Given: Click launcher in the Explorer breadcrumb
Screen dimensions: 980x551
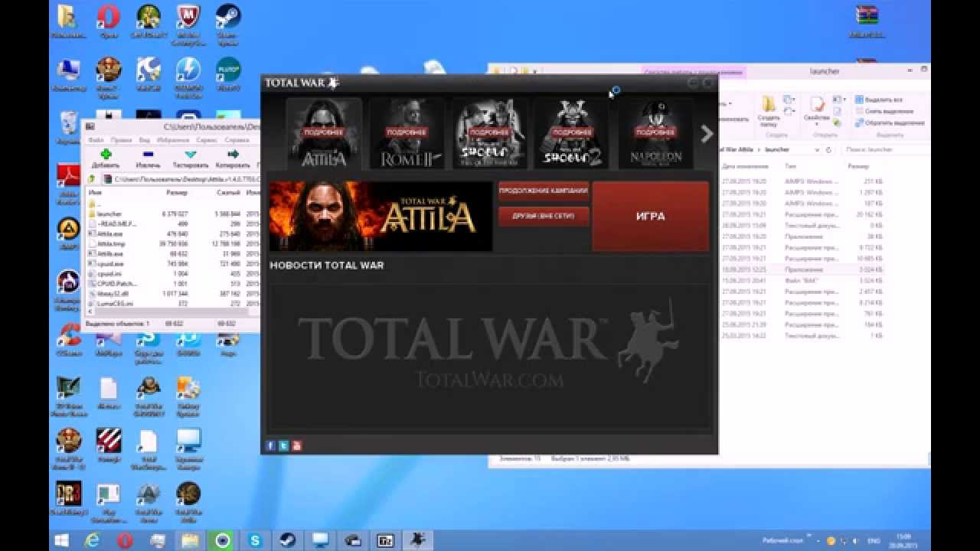Looking at the screenshot, I should pos(777,150).
